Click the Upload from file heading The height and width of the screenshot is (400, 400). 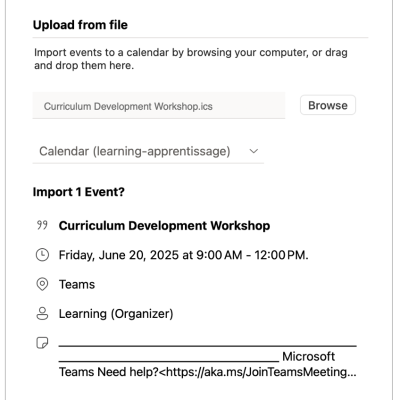80,25
